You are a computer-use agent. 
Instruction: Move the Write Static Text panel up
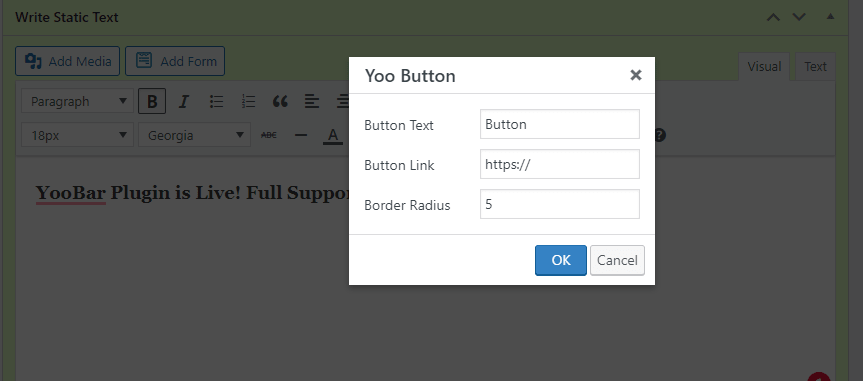point(773,17)
